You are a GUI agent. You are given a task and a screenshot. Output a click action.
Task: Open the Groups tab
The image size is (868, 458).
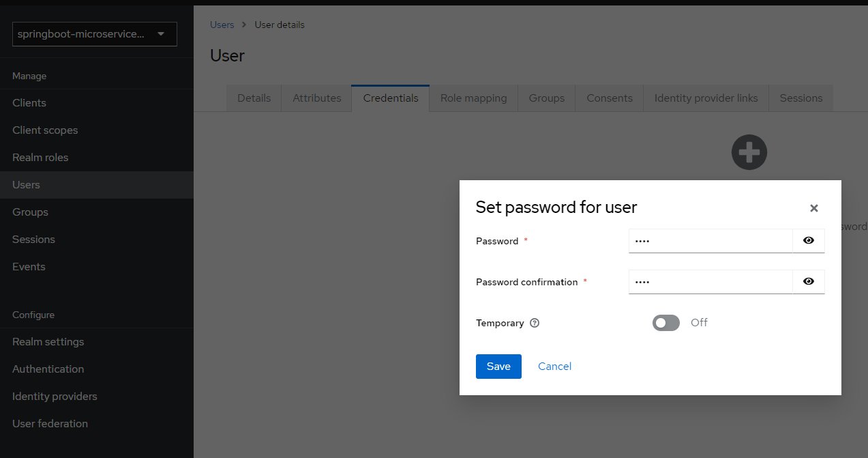(546, 98)
